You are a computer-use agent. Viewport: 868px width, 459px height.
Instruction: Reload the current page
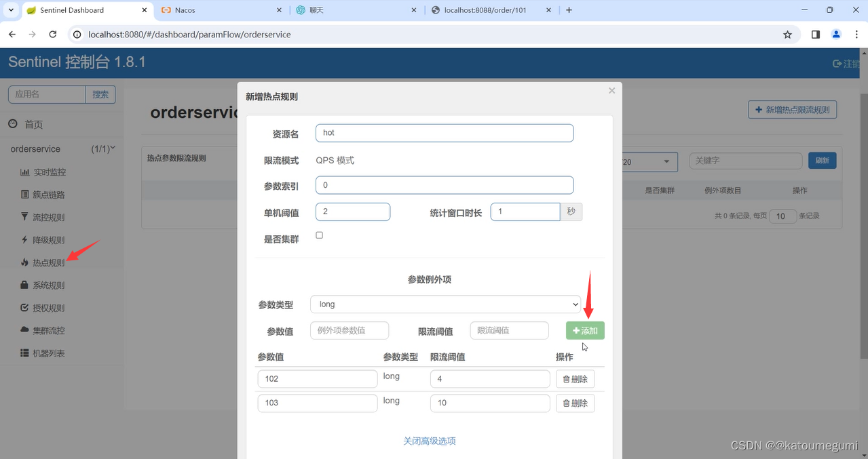[53, 35]
